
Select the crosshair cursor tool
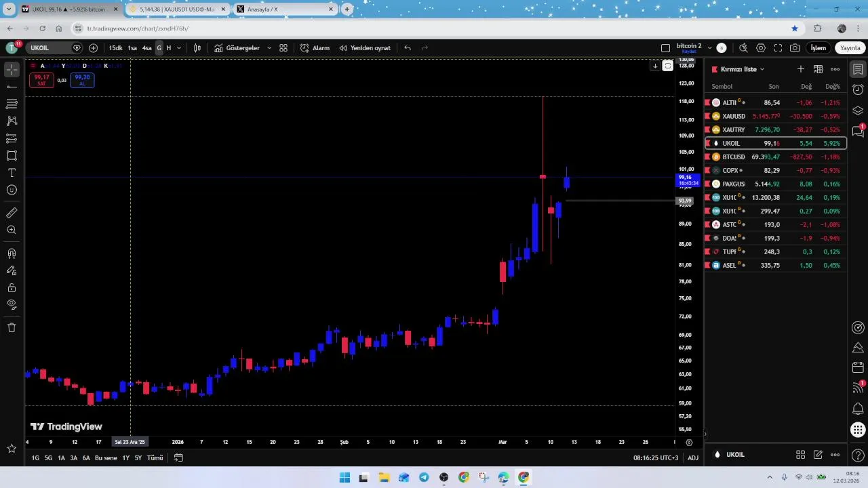[12, 70]
